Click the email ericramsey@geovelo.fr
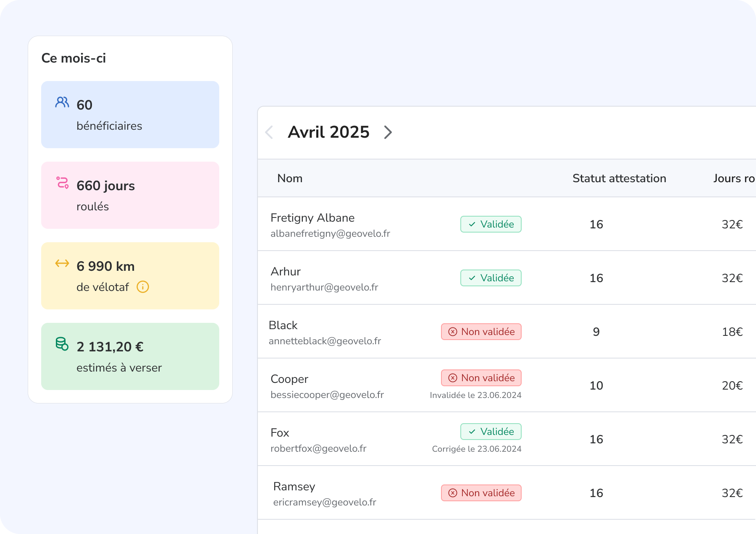 point(325,503)
